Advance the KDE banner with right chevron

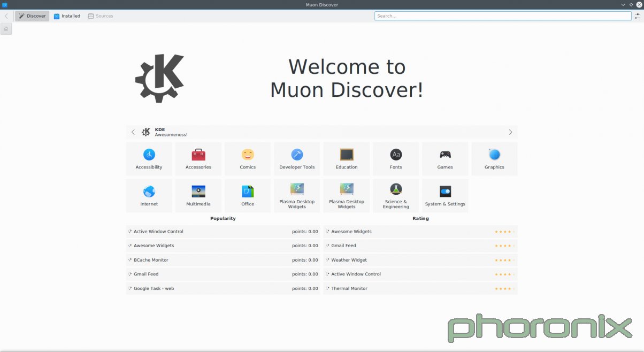[510, 132]
